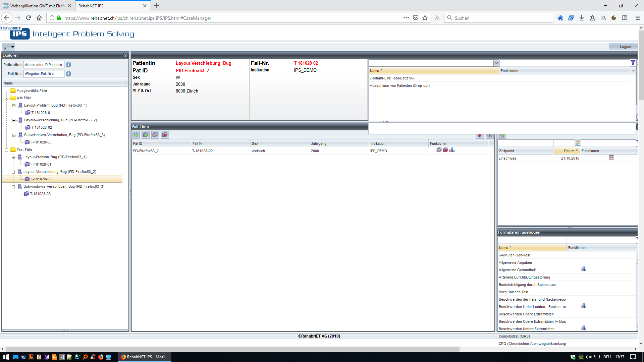Click the Logout button
The width and height of the screenshot is (644, 362).
pos(625,47)
